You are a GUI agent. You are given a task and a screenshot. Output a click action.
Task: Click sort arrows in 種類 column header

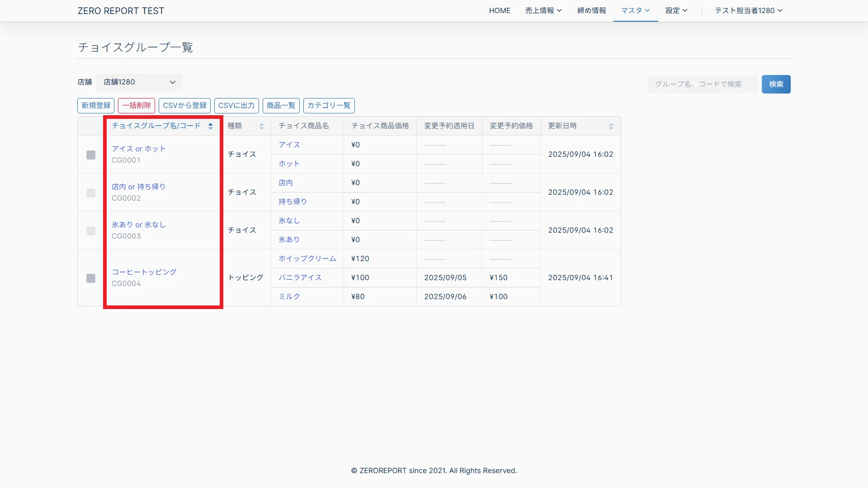261,126
